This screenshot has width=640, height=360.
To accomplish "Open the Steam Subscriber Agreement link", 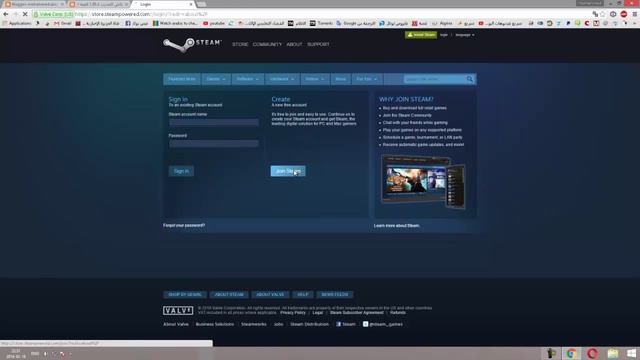I will (x=357, y=313).
